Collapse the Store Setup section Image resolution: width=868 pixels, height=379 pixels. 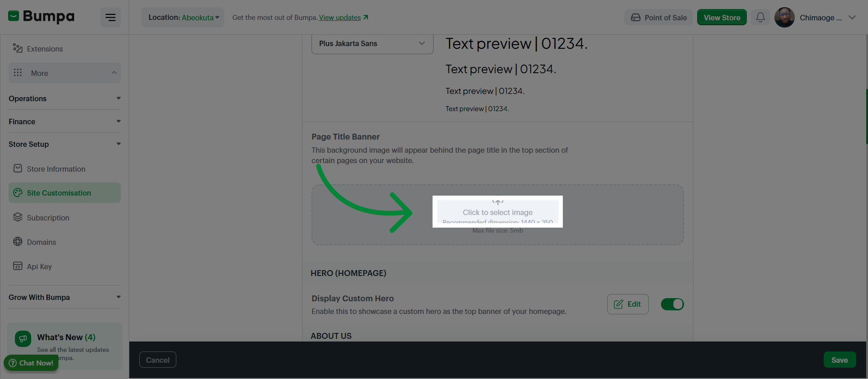click(65, 144)
